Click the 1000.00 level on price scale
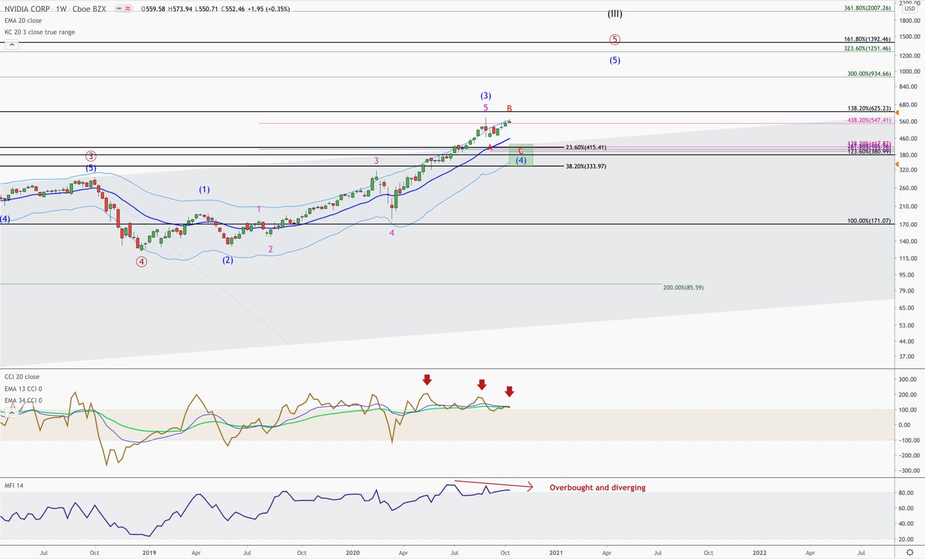Image resolution: width=925 pixels, height=560 pixels. pos(908,72)
